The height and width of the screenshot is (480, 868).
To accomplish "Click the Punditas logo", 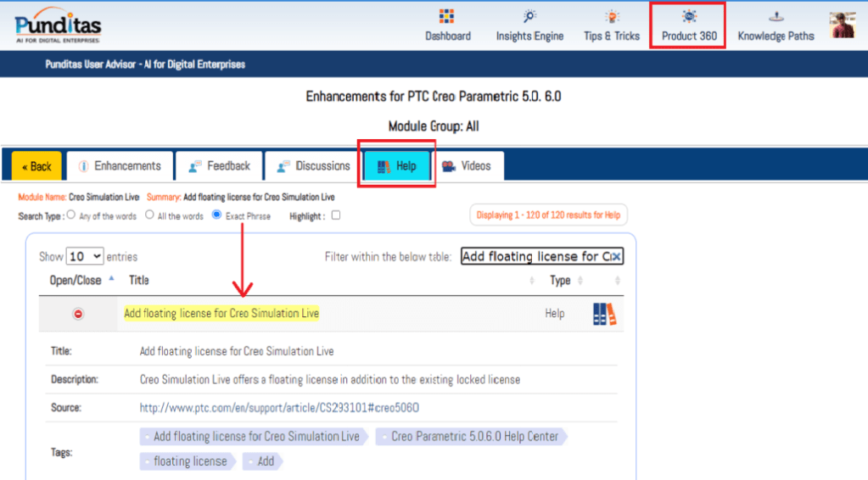I will point(58,25).
